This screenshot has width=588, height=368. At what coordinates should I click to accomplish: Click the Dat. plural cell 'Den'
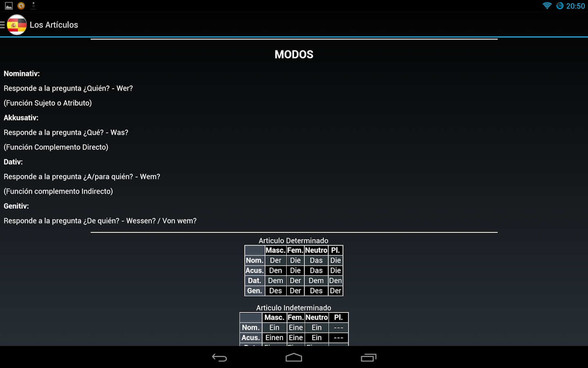pos(335,281)
